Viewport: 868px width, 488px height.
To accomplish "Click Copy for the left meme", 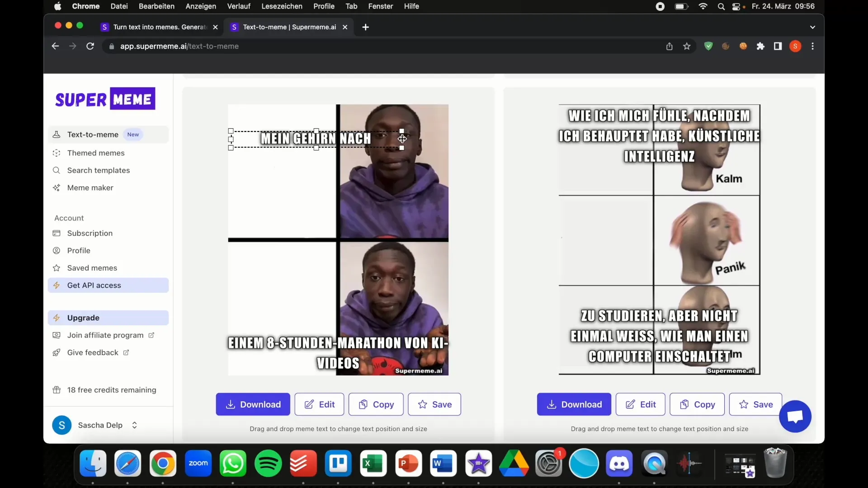I will (376, 404).
